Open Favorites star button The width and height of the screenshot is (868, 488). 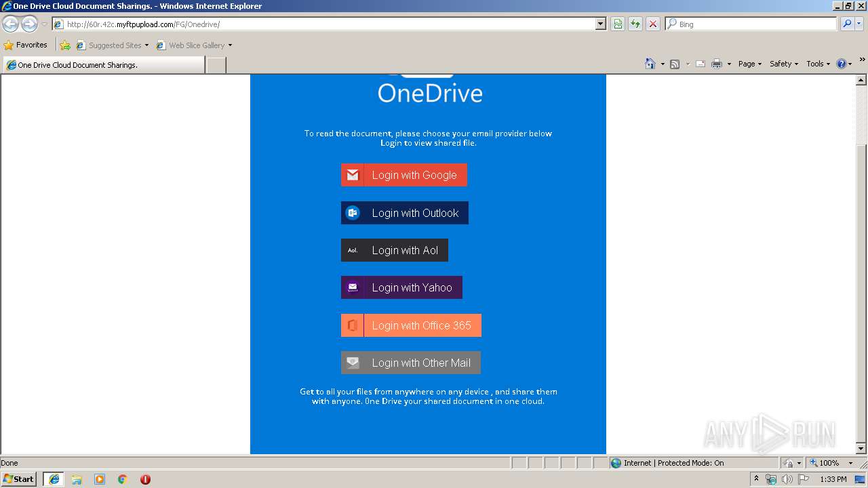pyautogui.click(x=25, y=45)
